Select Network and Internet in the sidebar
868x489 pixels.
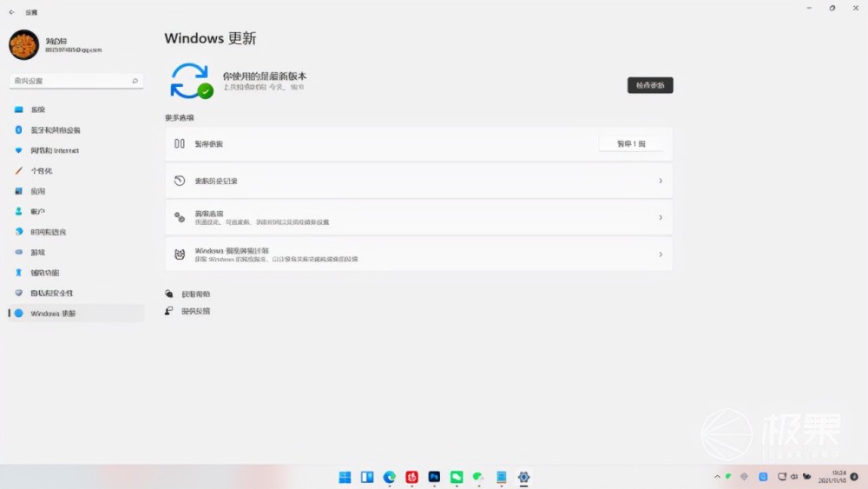(x=54, y=150)
